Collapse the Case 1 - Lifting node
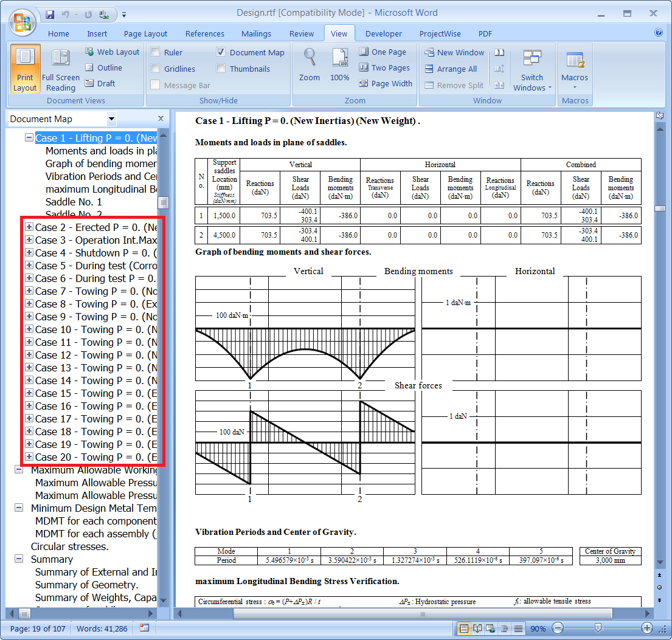 point(29,138)
